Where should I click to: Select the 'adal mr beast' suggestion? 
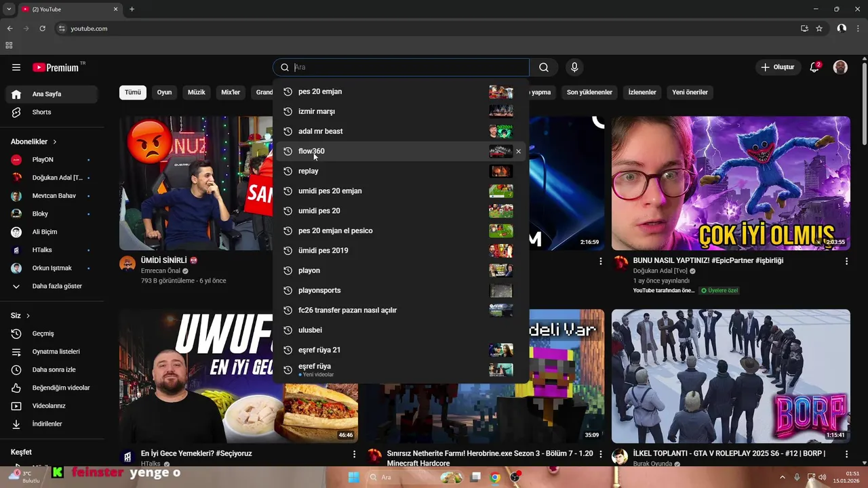[400, 131]
